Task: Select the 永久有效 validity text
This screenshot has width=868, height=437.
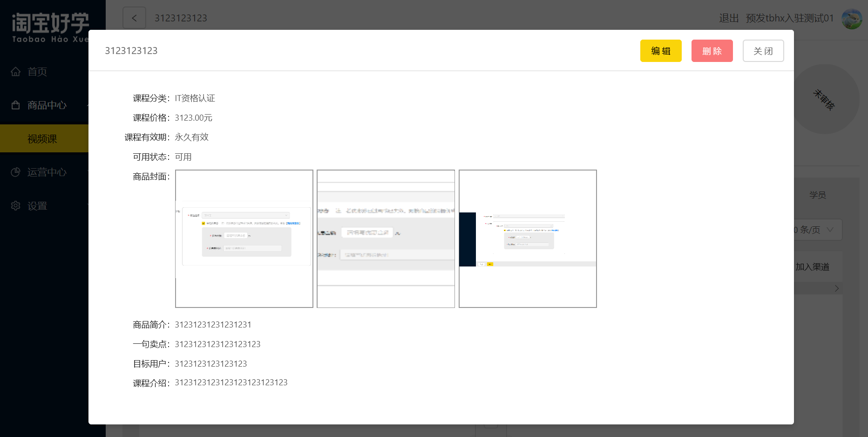Action: click(x=191, y=137)
